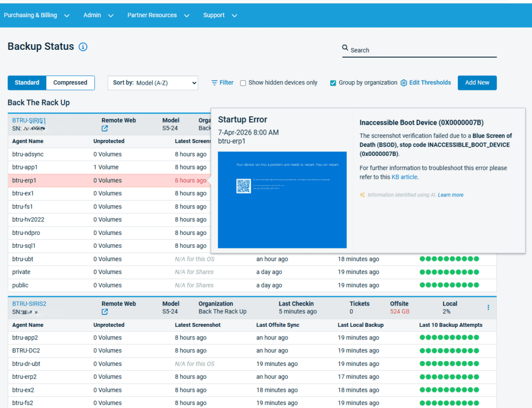The image size is (532, 408).
Task: Expand the Purchasing & Billing menu
Action: click(36, 16)
